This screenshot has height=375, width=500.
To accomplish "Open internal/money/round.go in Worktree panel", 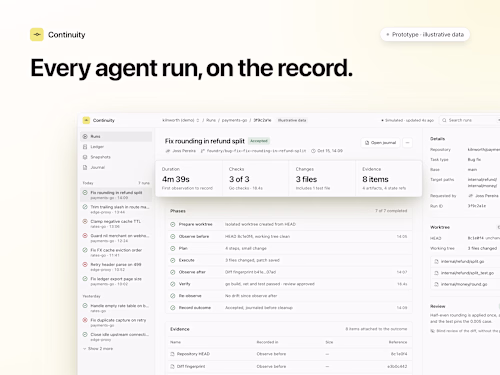I will (x=465, y=284).
